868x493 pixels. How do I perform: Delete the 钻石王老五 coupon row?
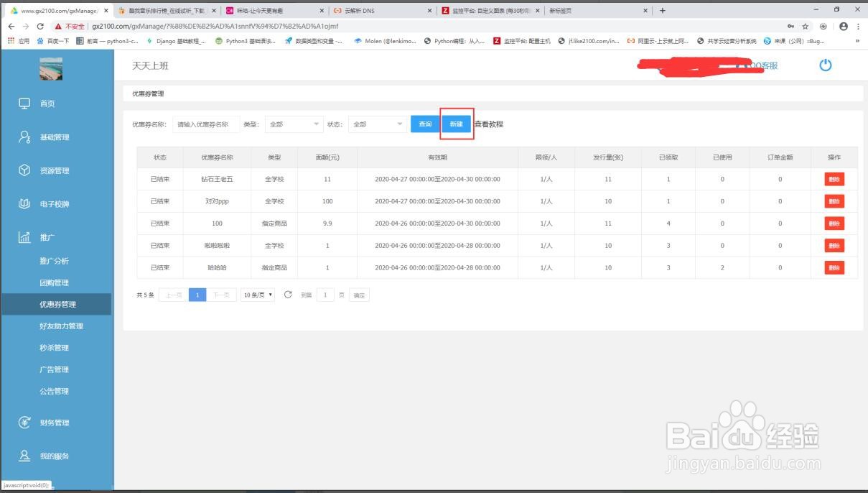click(834, 179)
